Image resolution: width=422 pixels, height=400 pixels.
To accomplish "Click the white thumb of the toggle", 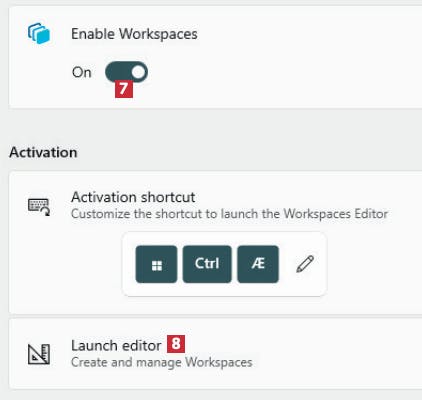I will tap(138, 72).
